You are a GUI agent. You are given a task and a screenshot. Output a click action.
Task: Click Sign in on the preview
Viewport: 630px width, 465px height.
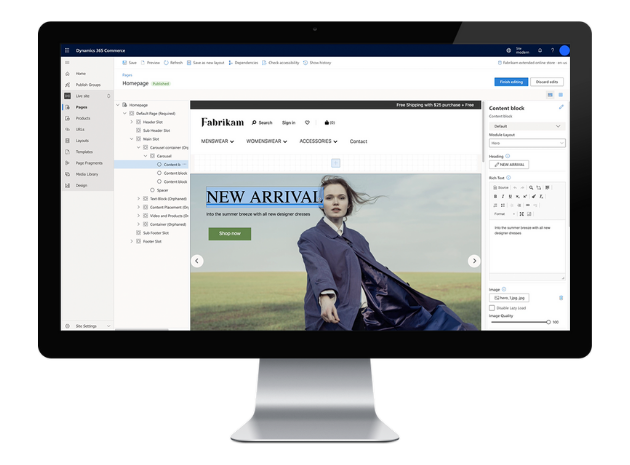click(288, 123)
